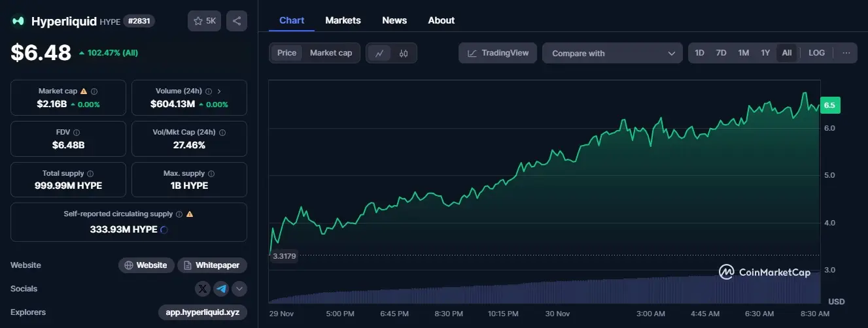868x328 pixels.
Task: Switch to the News tab
Action: (394, 20)
